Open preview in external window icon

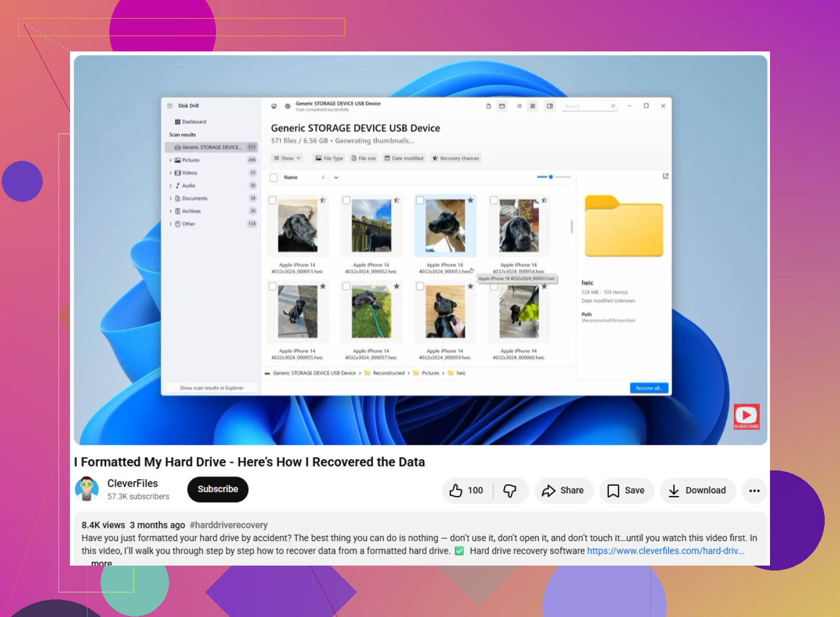(x=666, y=176)
